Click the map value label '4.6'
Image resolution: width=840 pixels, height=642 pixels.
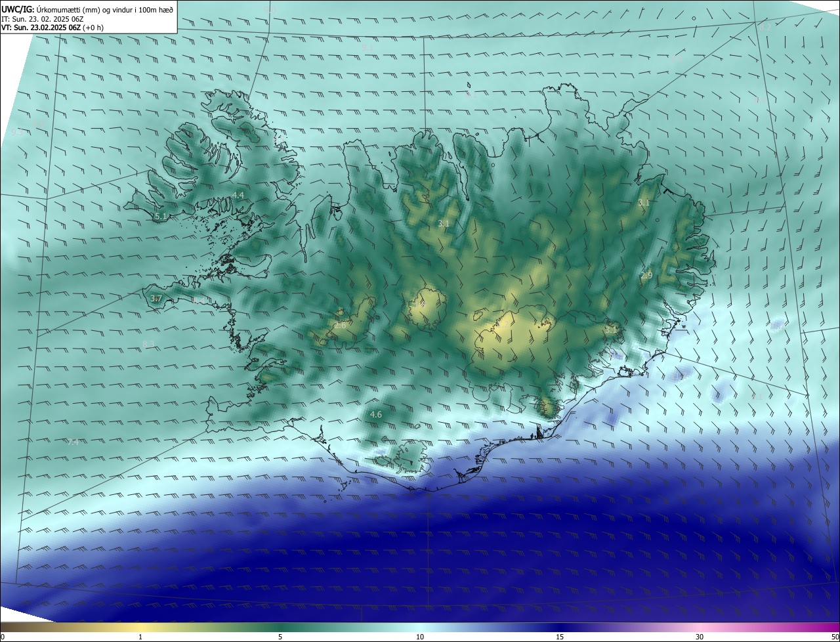(x=375, y=414)
